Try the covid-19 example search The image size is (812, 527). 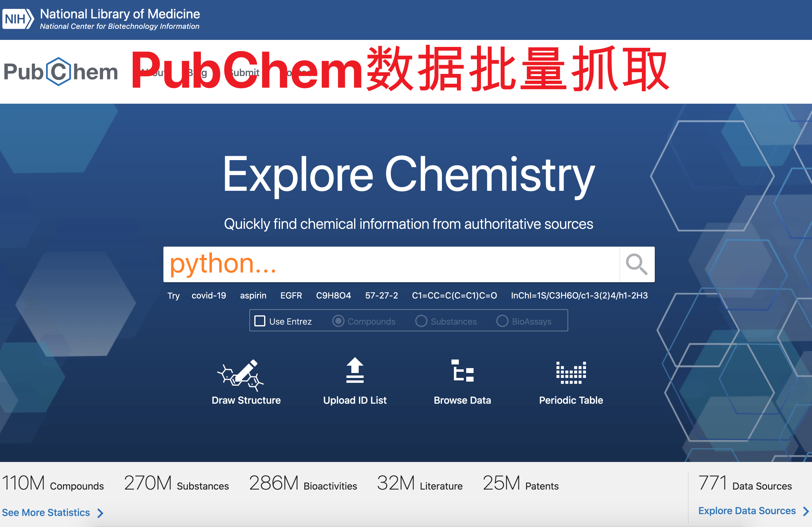(209, 295)
